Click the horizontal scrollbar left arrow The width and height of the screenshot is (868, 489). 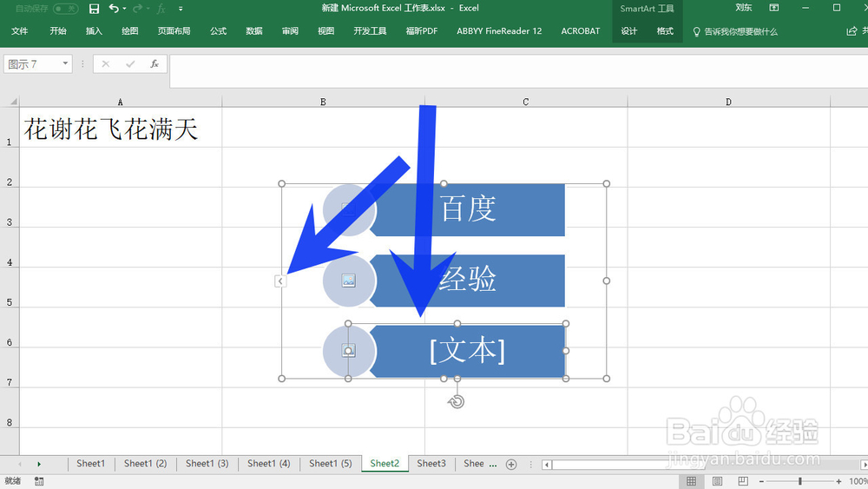pyautogui.click(x=546, y=465)
